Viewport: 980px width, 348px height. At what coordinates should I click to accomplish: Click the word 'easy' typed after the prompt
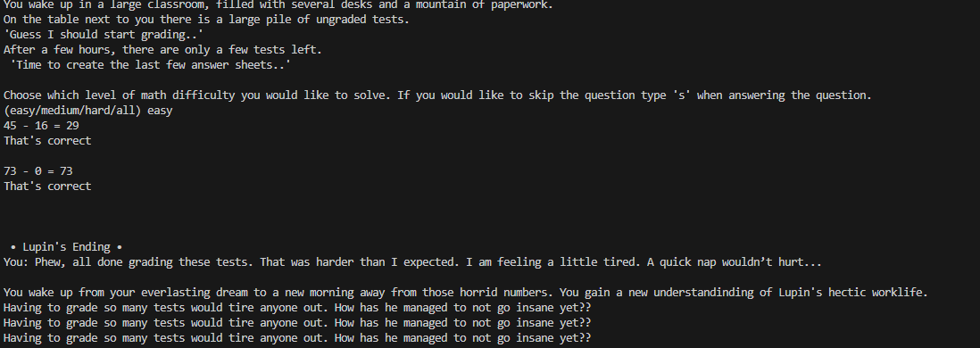tap(160, 111)
